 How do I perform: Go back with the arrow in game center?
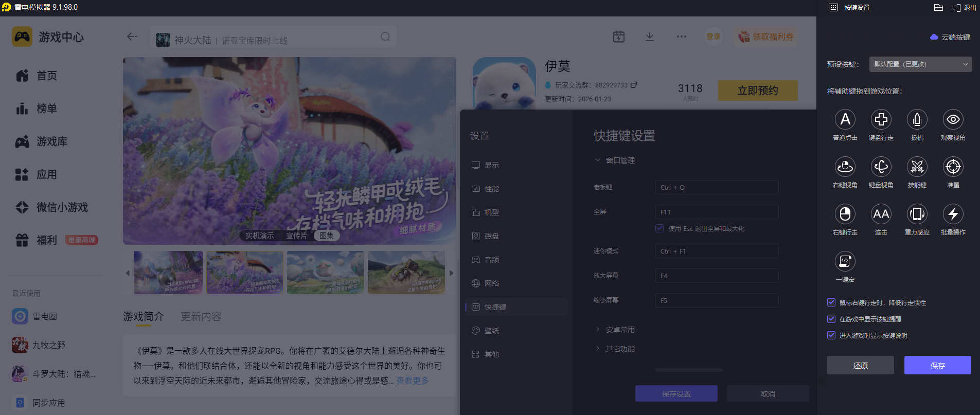132,37
